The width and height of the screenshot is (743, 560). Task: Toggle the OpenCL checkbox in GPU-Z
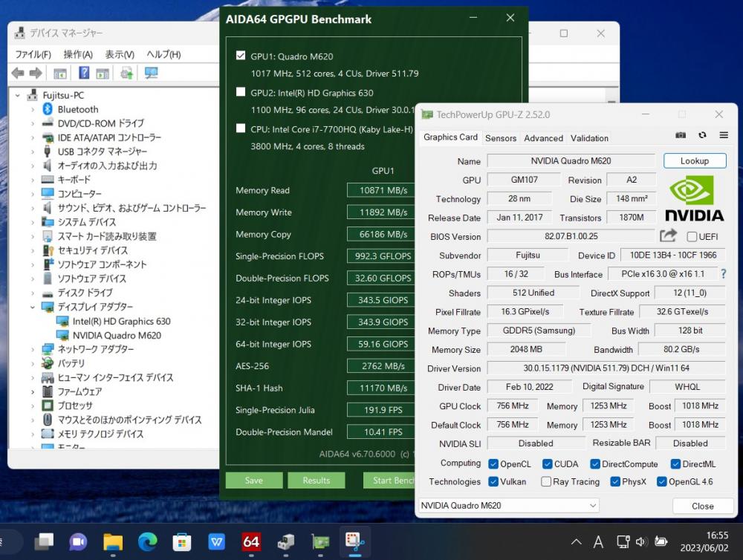493,464
